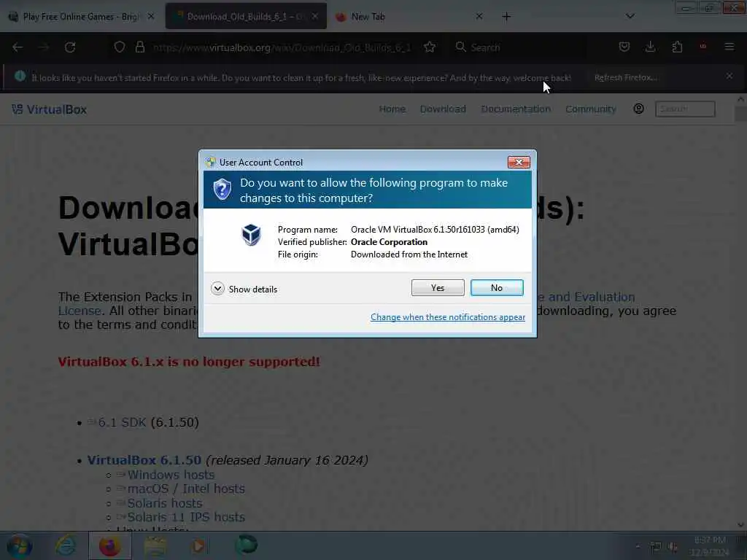Open 'Change when these notifications appear' link
The image size is (747, 560).
pos(448,317)
